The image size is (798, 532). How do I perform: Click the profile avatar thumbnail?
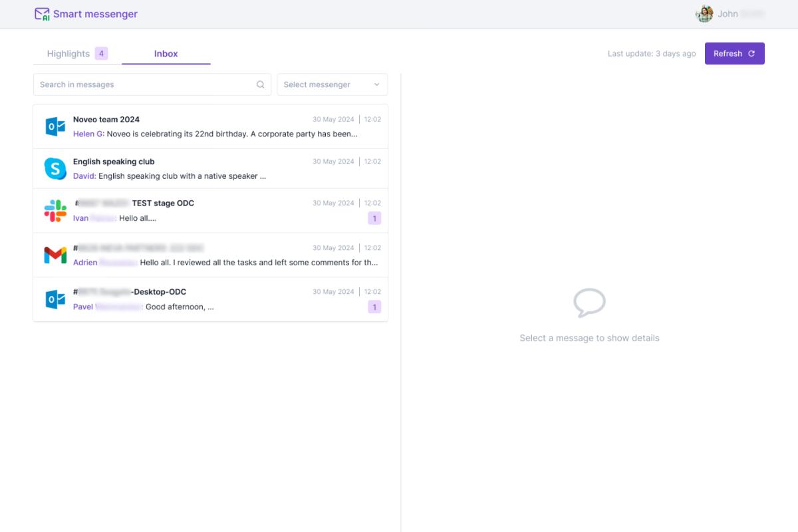(x=704, y=13)
